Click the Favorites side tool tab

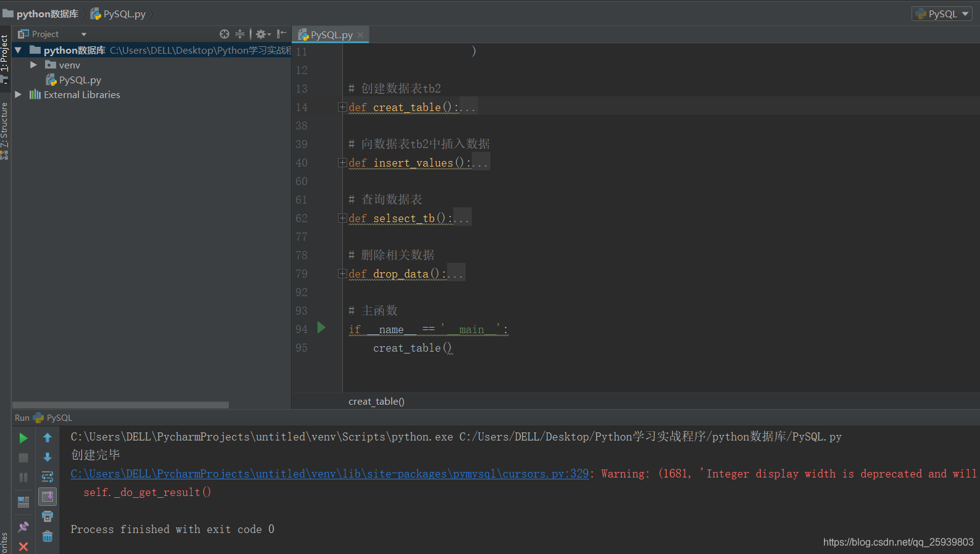coord(5,542)
